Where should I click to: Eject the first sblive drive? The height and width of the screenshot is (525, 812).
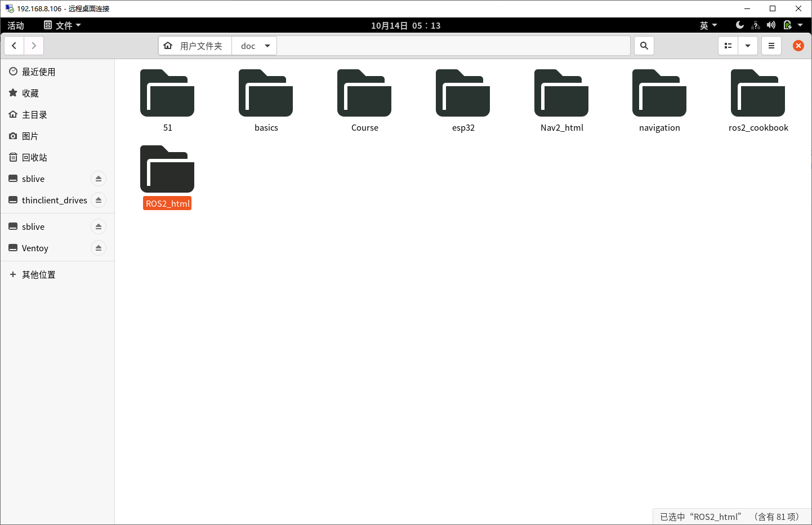pos(99,179)
